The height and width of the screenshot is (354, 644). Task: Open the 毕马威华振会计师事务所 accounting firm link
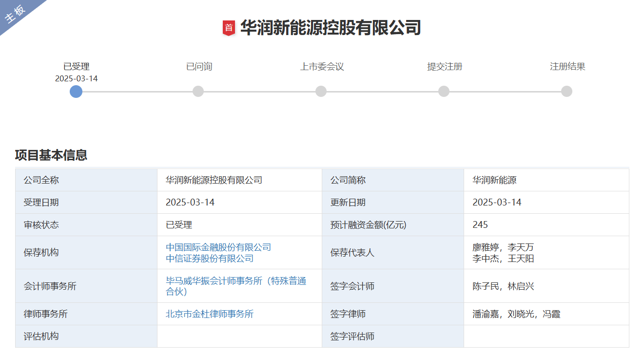point(236,286)
